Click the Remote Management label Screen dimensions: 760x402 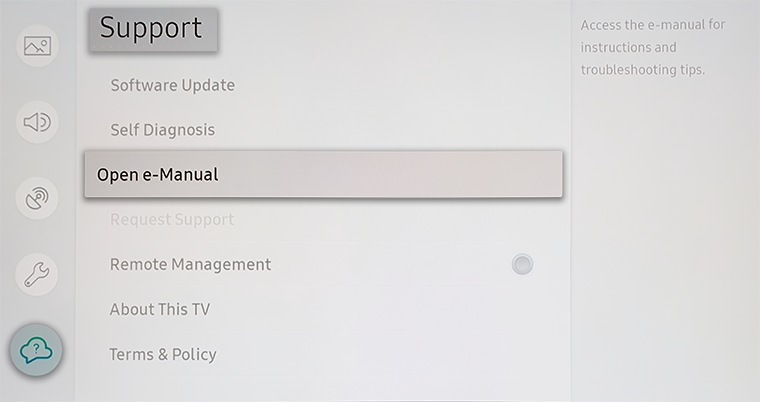coord(190,264)
